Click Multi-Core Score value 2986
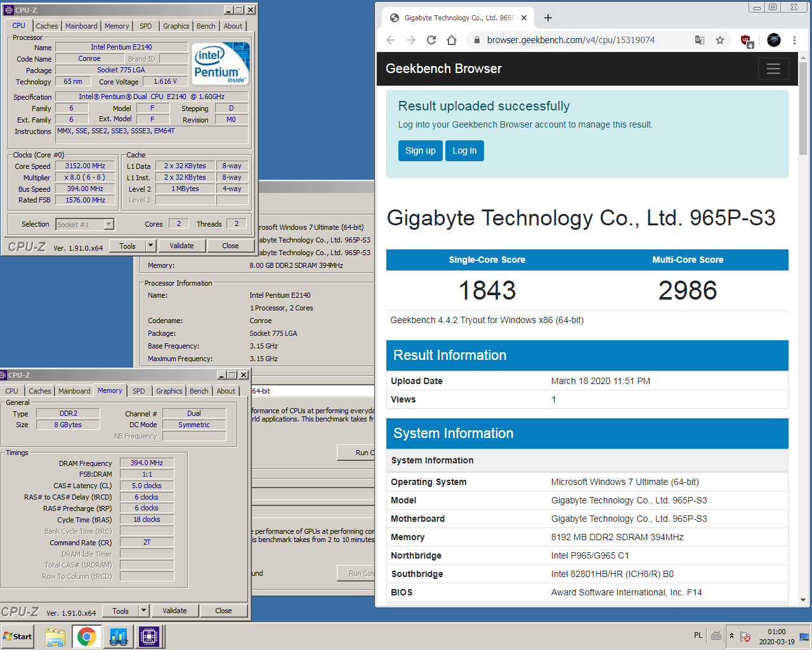The image size is (812, 650). click(x=688, y=290)
